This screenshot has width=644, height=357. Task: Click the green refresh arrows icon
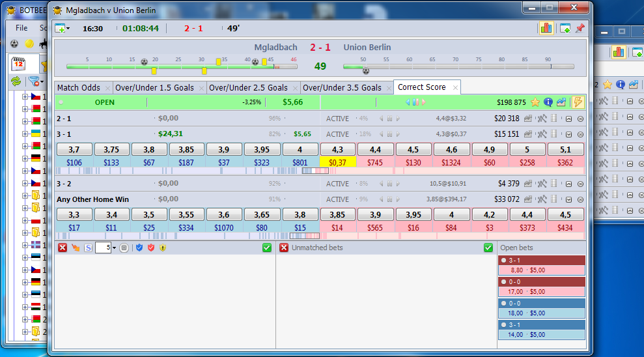(16, 81)
